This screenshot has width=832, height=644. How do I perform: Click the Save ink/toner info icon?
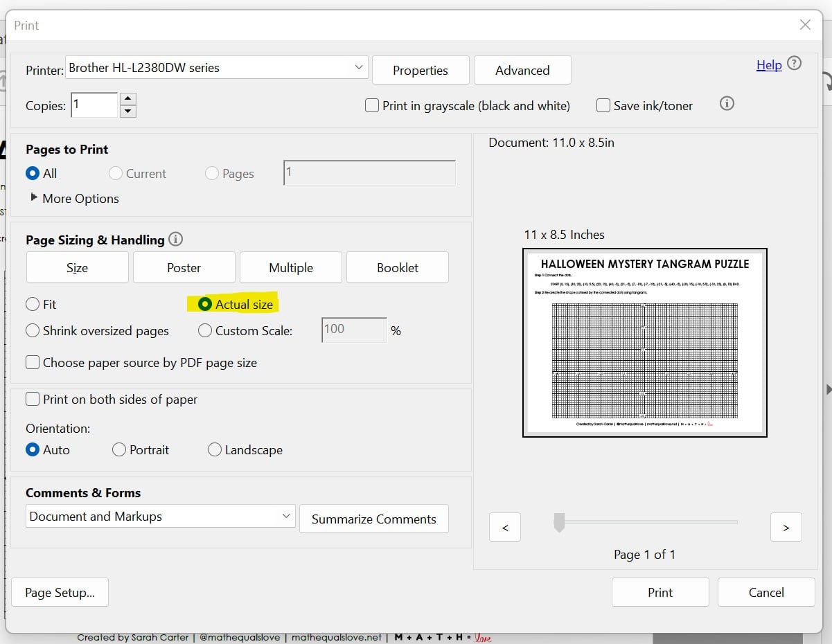[727, 104]
